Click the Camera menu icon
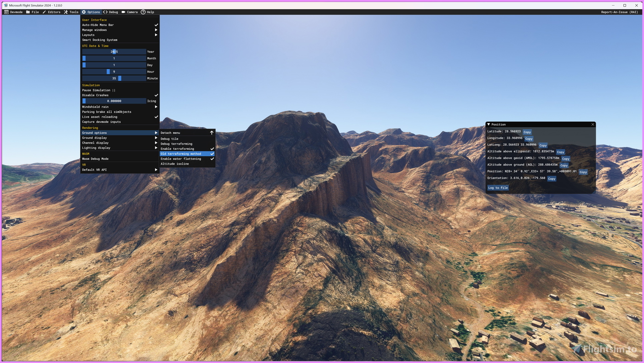This screenshot has height=363, width=644. tap(123, 12)
